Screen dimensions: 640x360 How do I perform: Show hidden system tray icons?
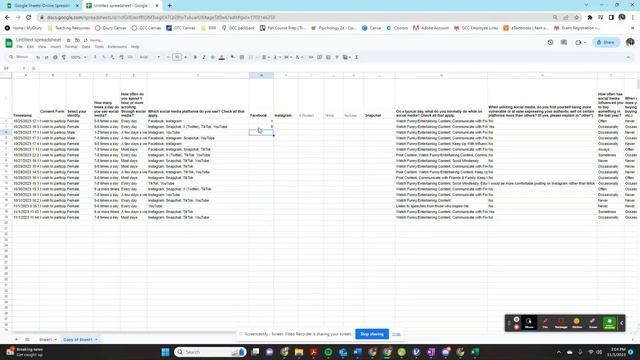point(559,352)
